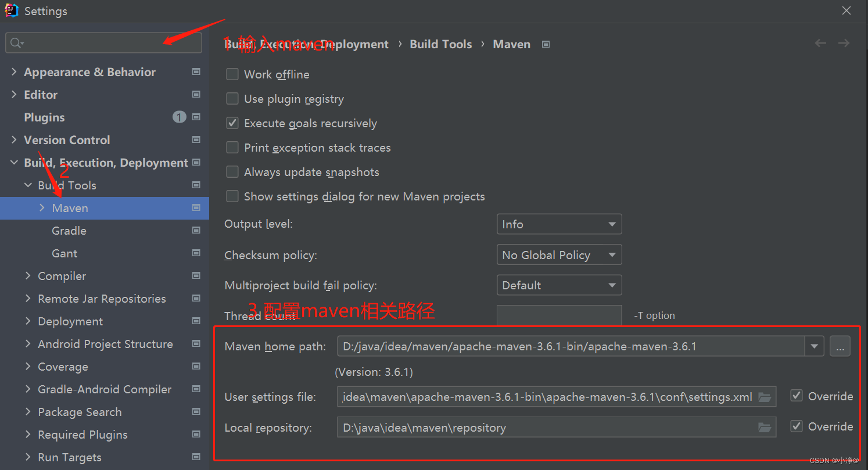Toggle Override for Local repository
This screenshot has width=868, height=470.
[x=797, y=426]
